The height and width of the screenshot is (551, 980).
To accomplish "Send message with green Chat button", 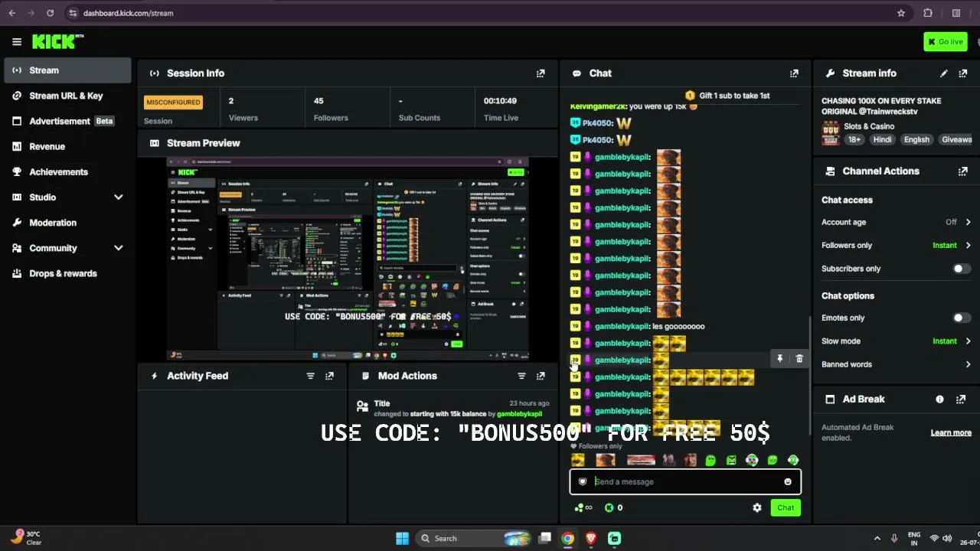I will [786, 507].
